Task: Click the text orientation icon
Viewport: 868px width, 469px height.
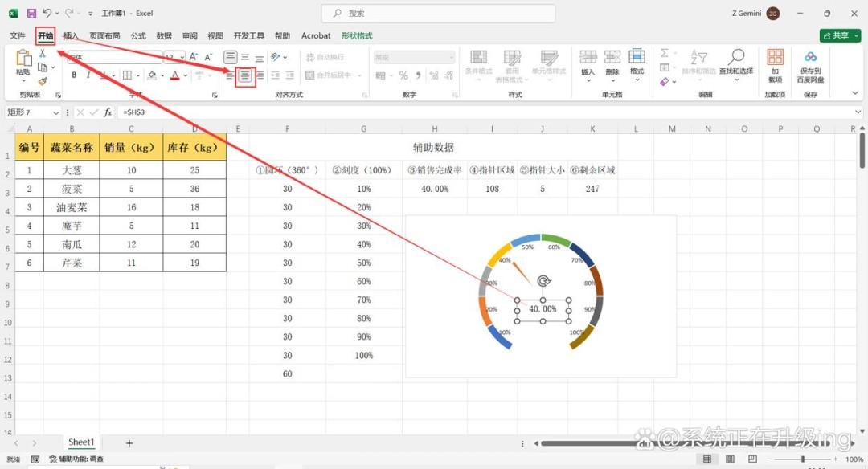Action: [275, 57]
